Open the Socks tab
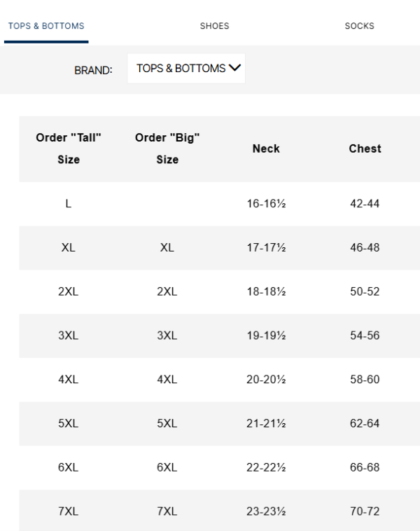The height and width of the screenshot is (531, 420). 359,27
